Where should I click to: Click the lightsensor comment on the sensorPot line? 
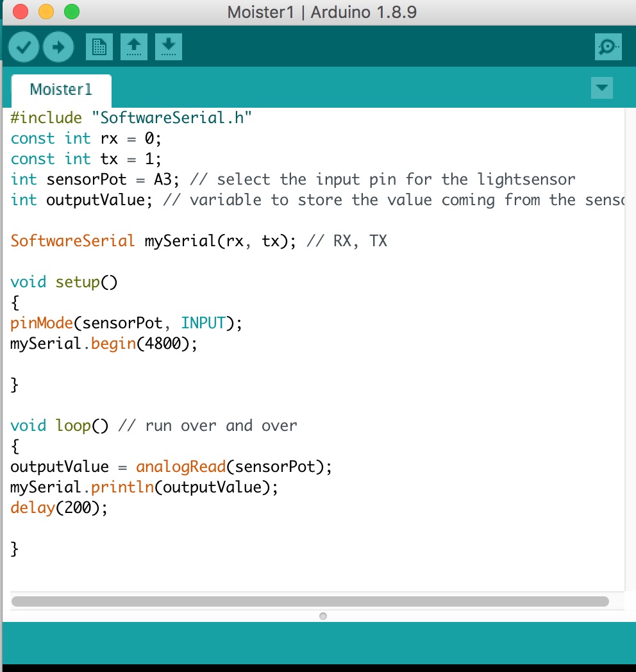click(x=382, y=180)
